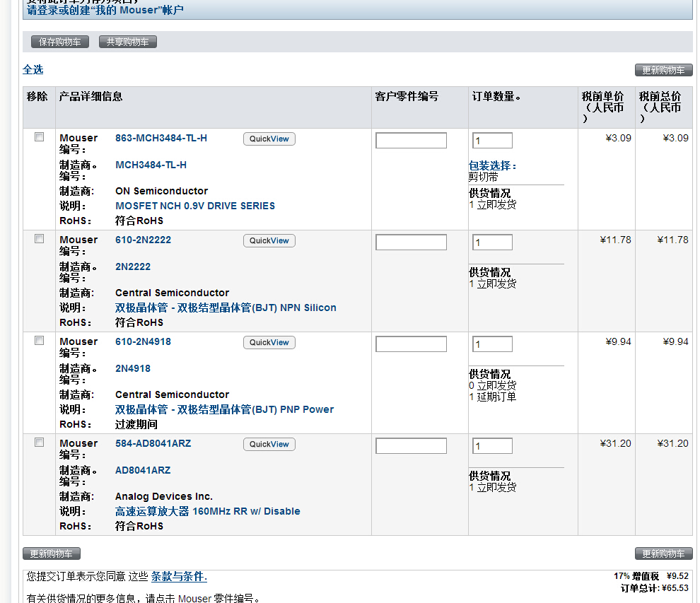Screen dimensions: 700x603
Task: Open the 高速运算放大器 160MHz RR description link
Action: pyautogui.click(x=208, y=511)
